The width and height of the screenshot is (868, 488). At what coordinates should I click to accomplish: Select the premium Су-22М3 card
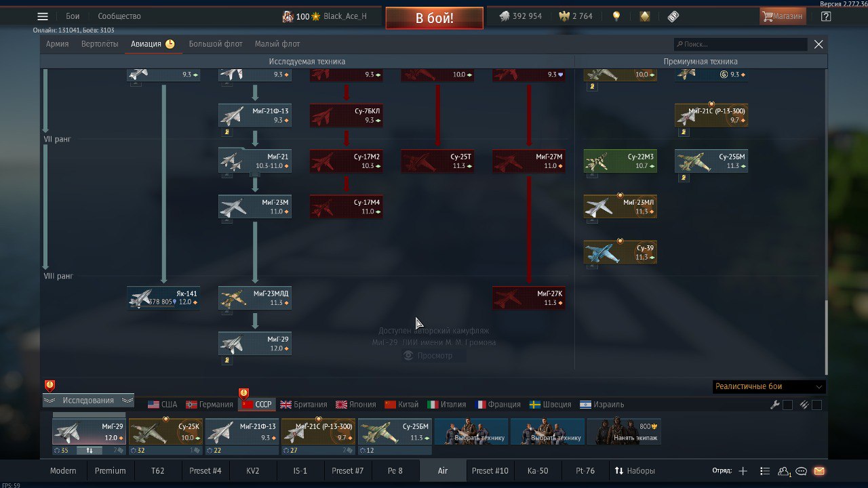tap(620, 161)
